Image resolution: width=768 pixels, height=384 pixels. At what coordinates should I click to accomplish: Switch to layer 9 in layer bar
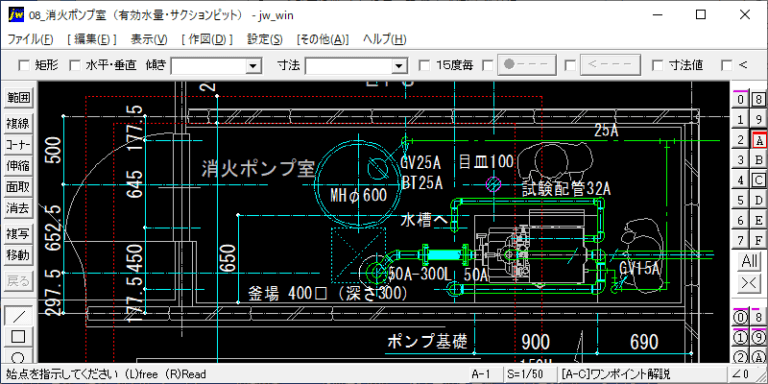pos(759,120)
